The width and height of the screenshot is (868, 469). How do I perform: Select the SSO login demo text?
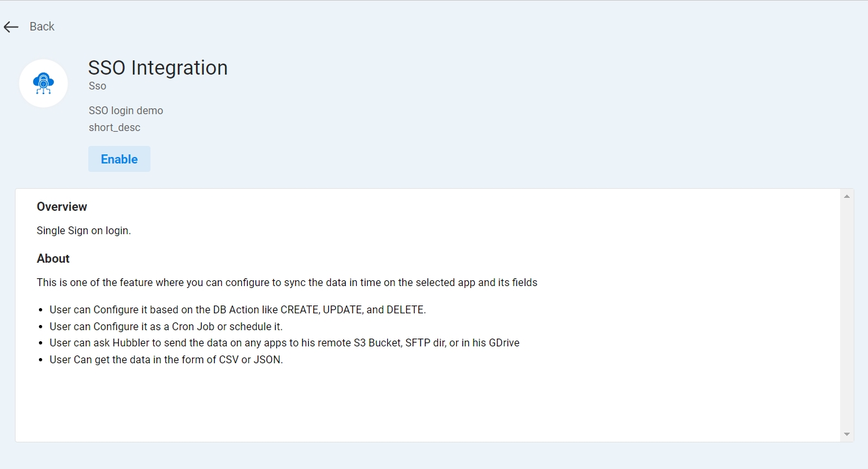click(x=126, y=110)
